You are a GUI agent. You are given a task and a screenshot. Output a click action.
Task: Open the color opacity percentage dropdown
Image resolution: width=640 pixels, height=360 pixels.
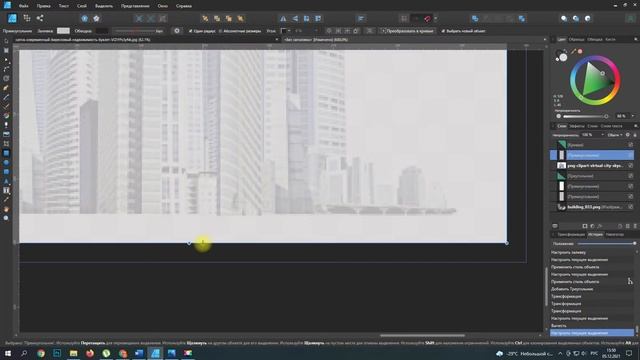633,116
